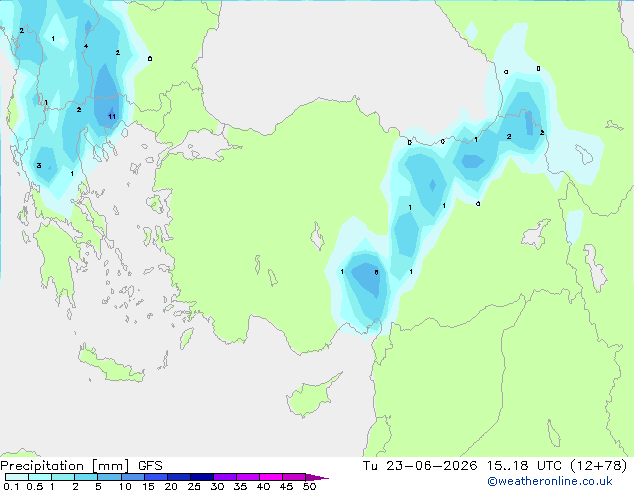The height and width of the screenshot is (490, 634).
Task: Click the "Precipitation [mm] GFS" title text
Action: point(81,466)
